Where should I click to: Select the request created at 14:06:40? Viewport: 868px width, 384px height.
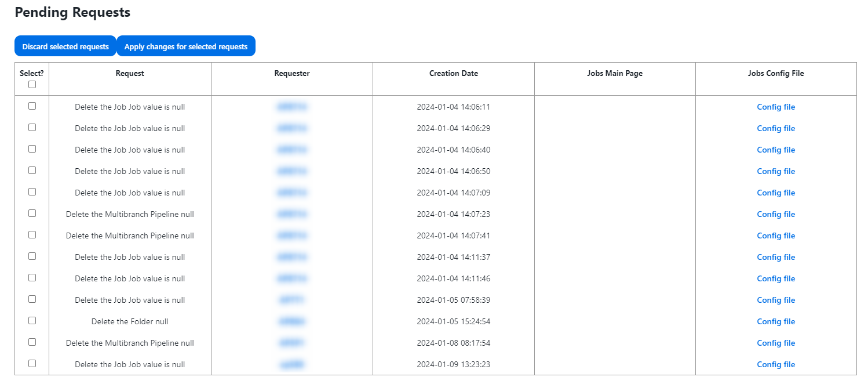pos(32,149)
